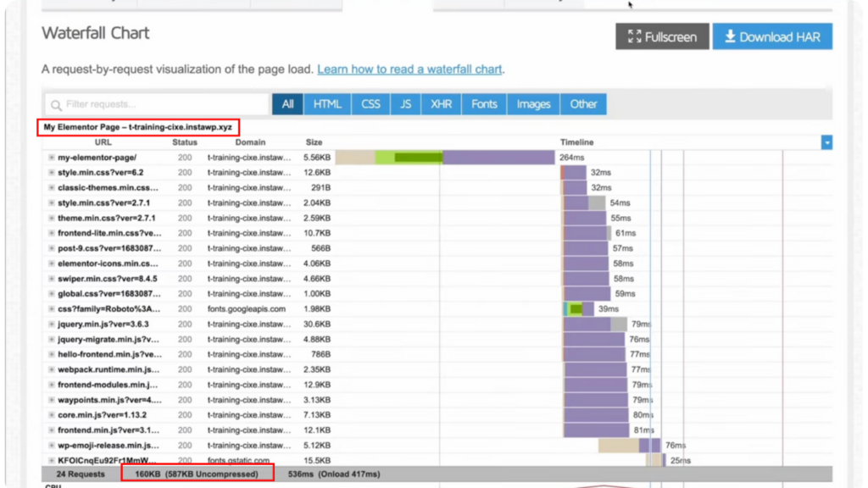
Task: Click the 24 Requests summary
Action: pos(81,474)
